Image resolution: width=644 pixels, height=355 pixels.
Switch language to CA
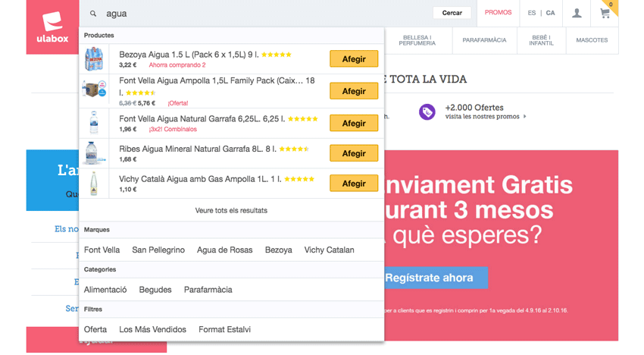[550, 13]
